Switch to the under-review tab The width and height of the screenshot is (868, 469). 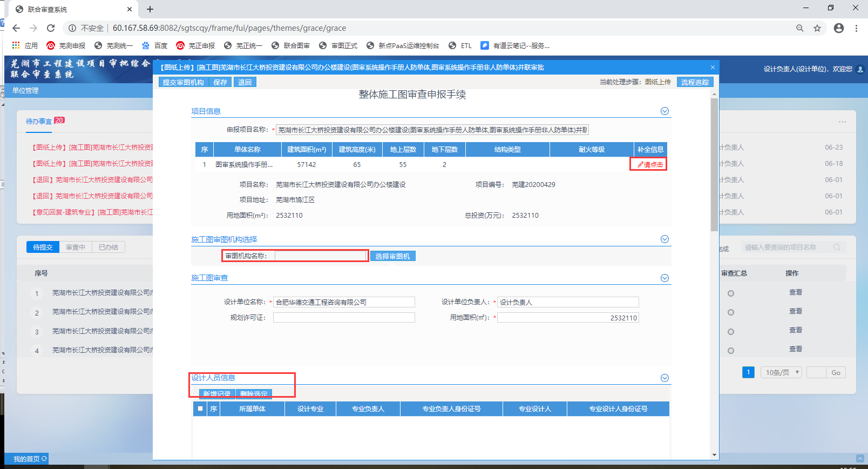[x=76, y=247]
